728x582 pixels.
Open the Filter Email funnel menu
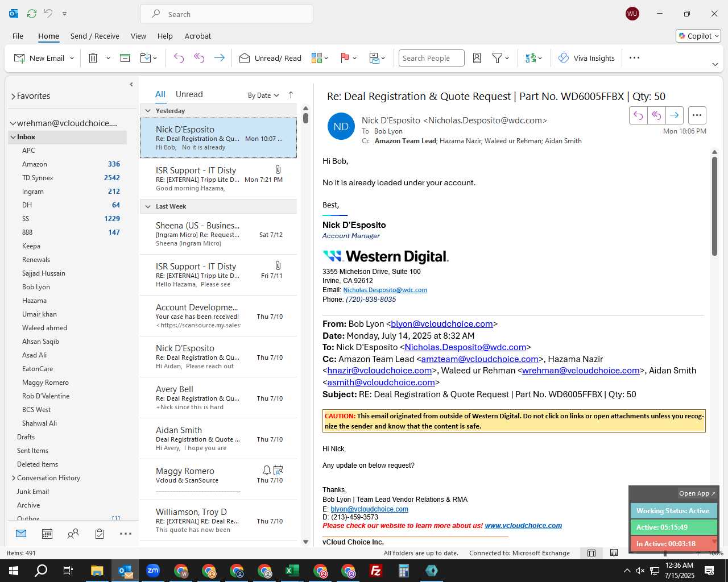(500, 58)
